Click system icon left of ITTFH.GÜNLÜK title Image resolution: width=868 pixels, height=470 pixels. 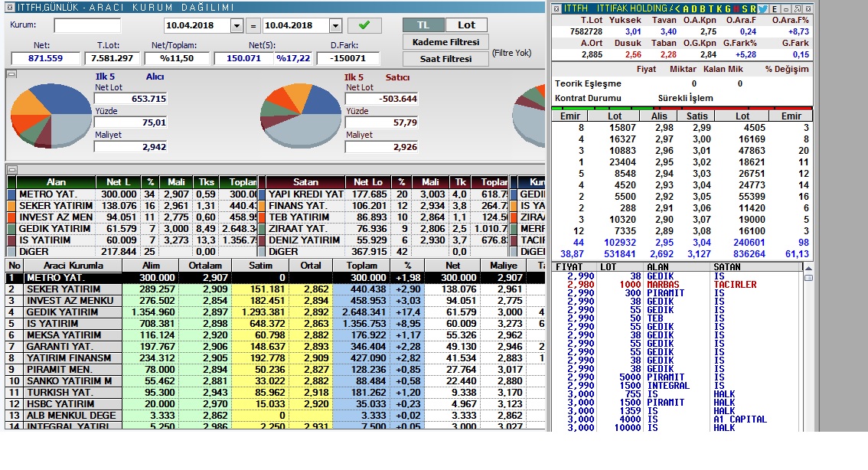[9, 8]
